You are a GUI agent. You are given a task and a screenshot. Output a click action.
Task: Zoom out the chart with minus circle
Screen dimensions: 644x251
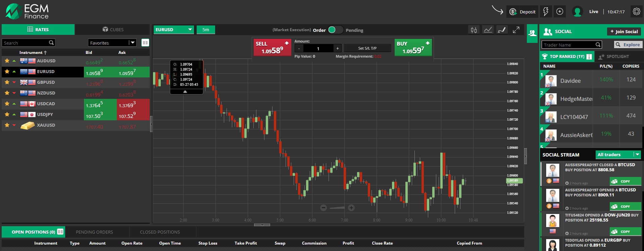[324, 208]
